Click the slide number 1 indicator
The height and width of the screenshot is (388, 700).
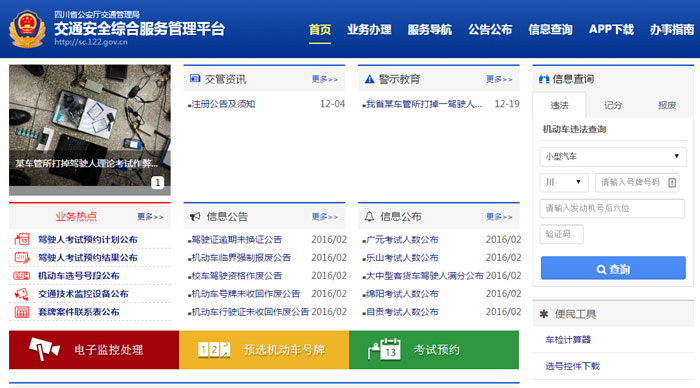coord(158,182)
